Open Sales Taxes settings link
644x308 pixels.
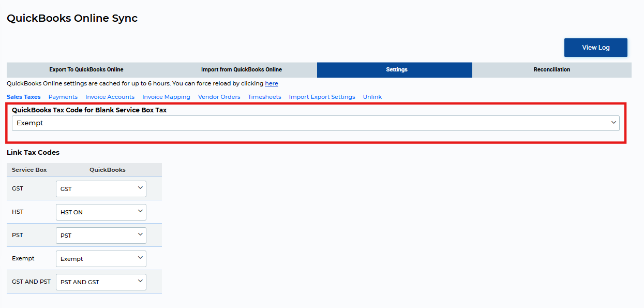pyautogui.click(x=24, y=97)
